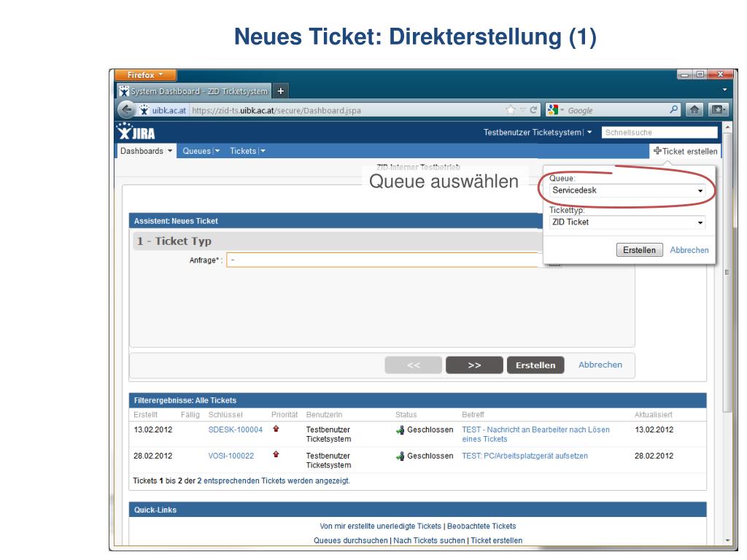Open Queues durchsuchen quick link
The height and width of the screenshot is (560, 747).
pos(351,540)
